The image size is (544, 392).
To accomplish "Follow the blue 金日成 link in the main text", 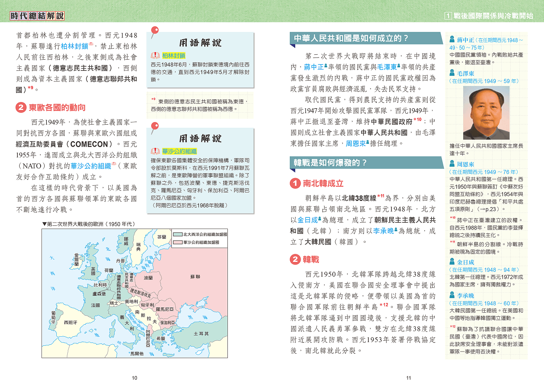I will (x=308, y=220).
